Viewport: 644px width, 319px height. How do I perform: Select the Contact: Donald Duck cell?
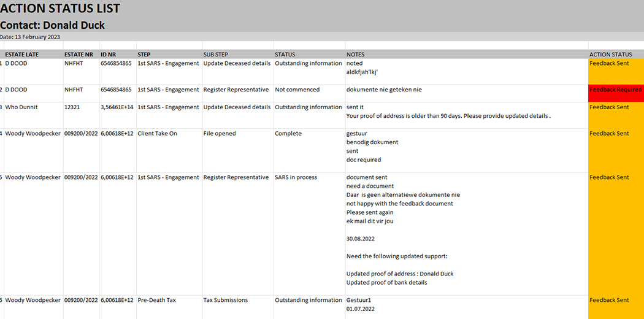(x=53, y=25)
